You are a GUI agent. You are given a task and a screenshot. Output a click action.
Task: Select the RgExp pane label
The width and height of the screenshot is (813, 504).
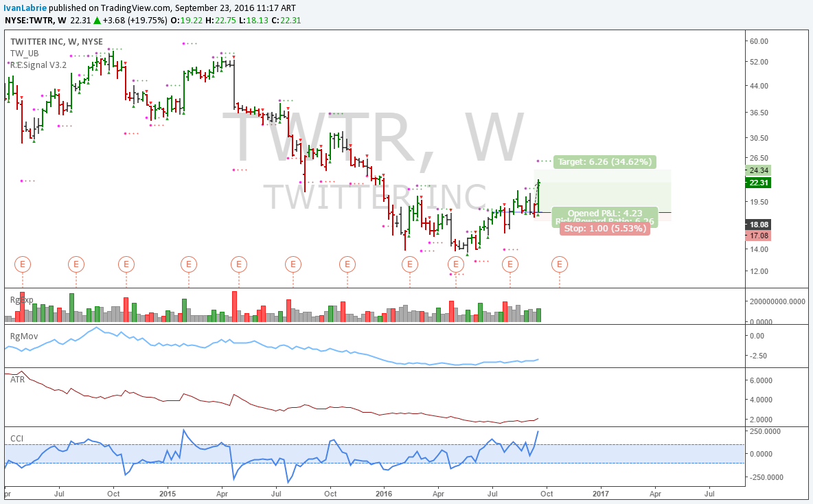pyautogui.click(x=22, y=299)
